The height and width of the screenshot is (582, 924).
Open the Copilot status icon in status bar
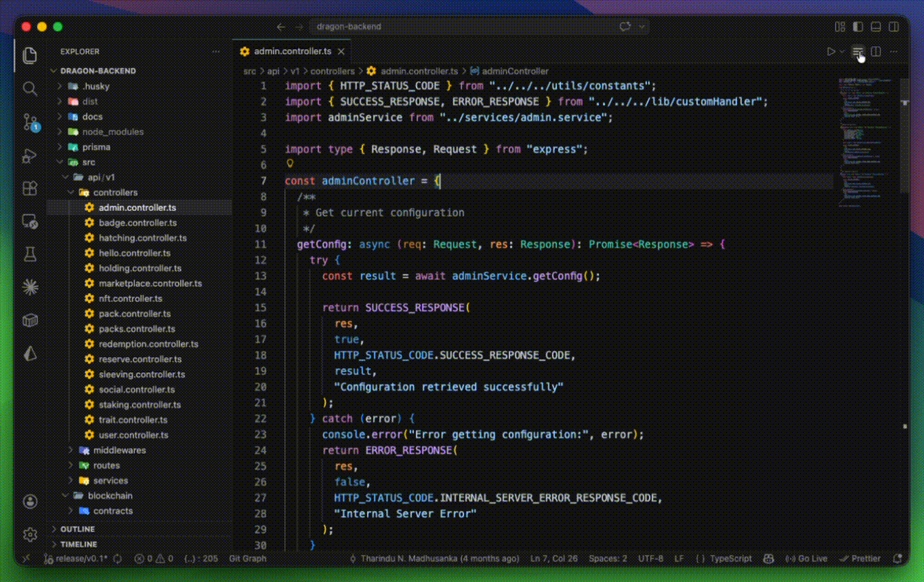point(769,559)
